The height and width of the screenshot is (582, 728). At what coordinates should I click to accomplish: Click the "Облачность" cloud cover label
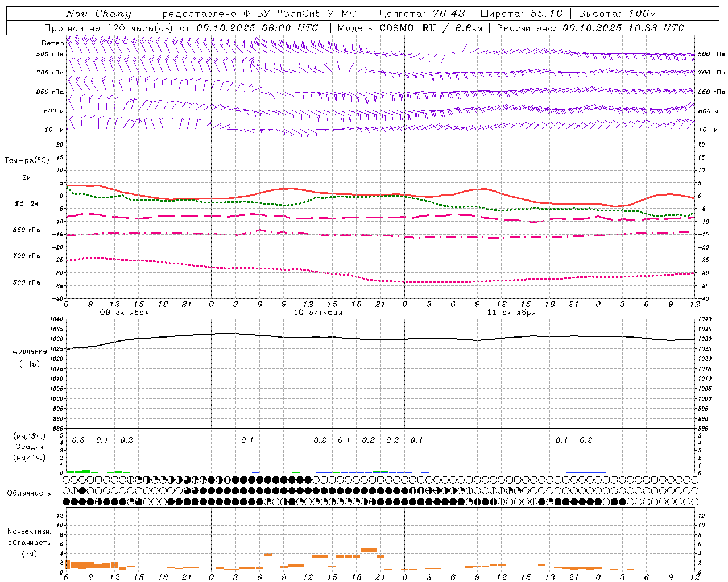tap(29, 493)
